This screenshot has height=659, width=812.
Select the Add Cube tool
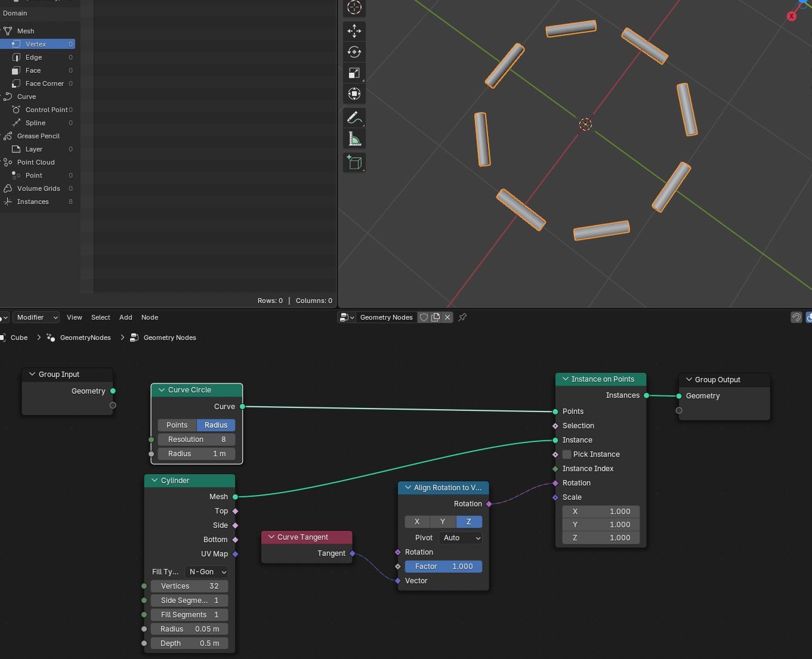354,162
